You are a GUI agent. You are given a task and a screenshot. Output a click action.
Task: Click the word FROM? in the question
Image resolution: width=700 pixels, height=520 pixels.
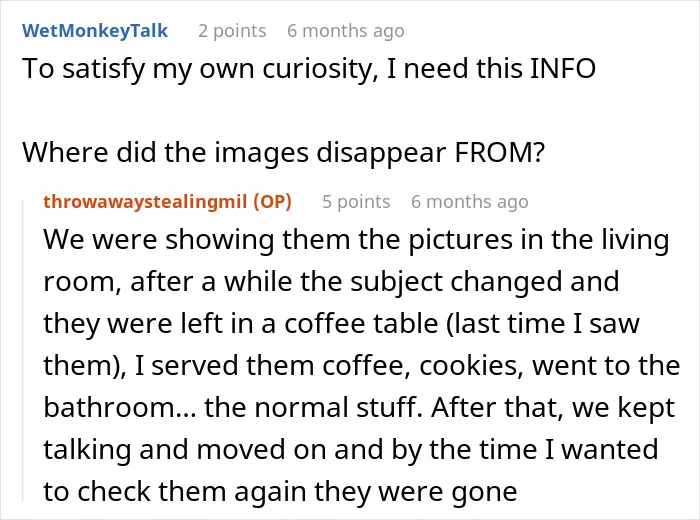tap(500, 153)
